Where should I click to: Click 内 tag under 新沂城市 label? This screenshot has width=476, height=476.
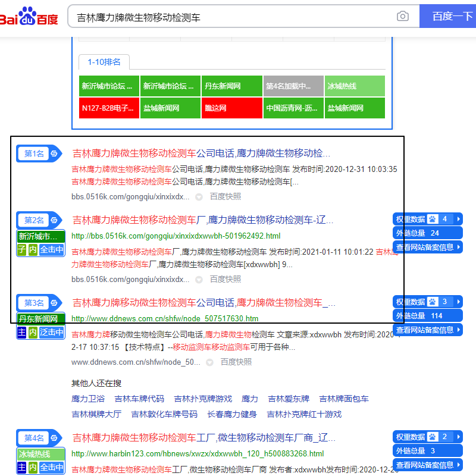[33, 249]
